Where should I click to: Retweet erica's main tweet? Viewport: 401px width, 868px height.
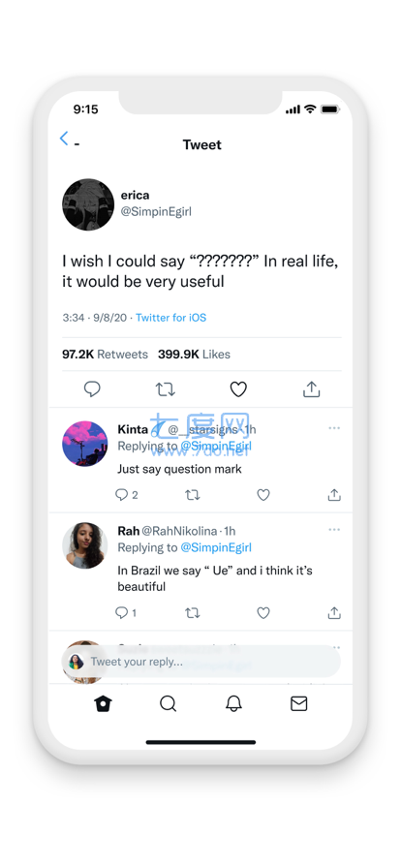tap(165, 389)
